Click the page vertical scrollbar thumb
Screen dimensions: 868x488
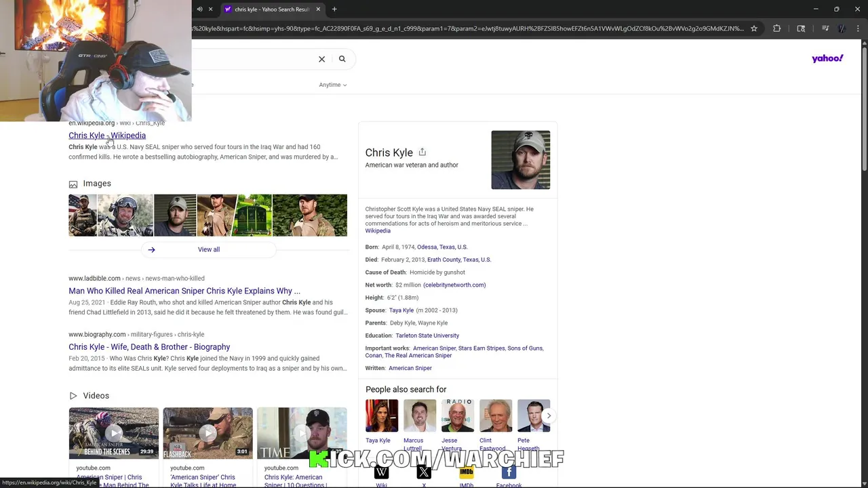click(x=864, y=108)
